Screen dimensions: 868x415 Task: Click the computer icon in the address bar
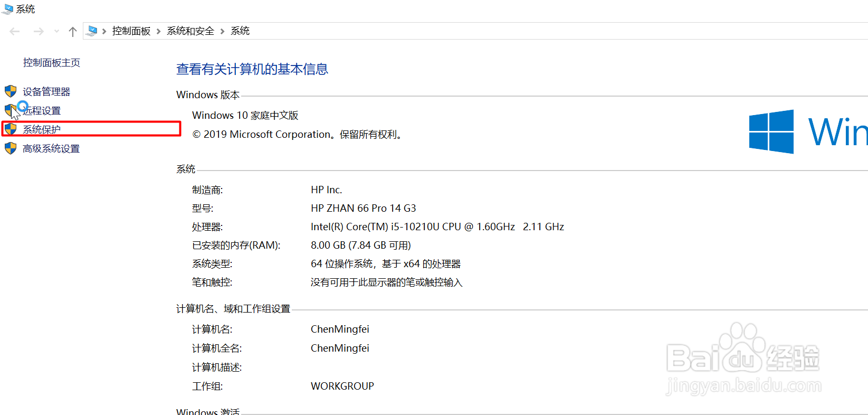point(92,31)
